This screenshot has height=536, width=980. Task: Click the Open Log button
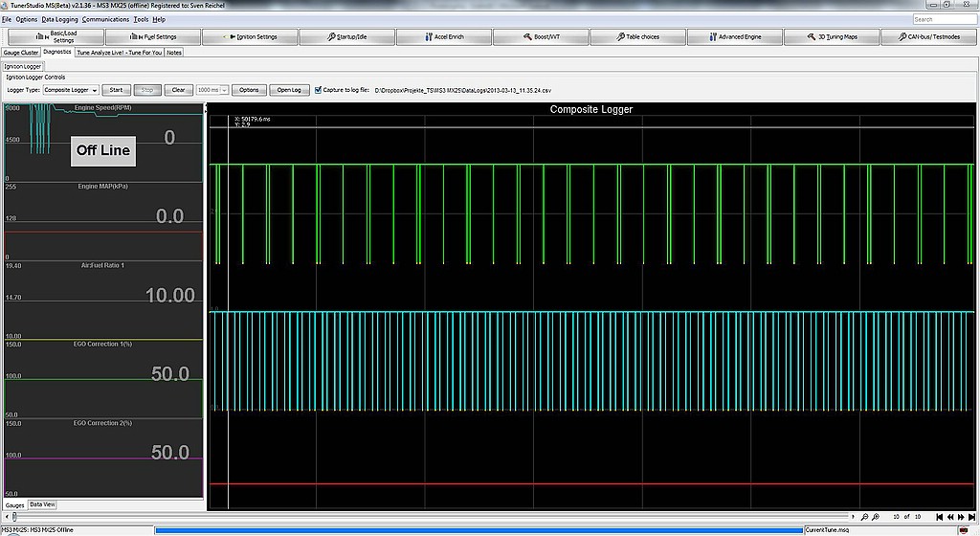point(289,90)
